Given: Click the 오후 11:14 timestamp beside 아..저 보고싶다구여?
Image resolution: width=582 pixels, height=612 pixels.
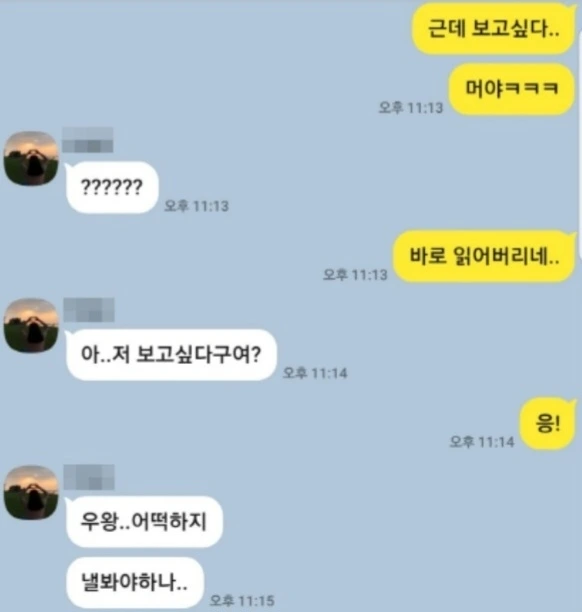Looking at the screenshot, I should (315, 373).
